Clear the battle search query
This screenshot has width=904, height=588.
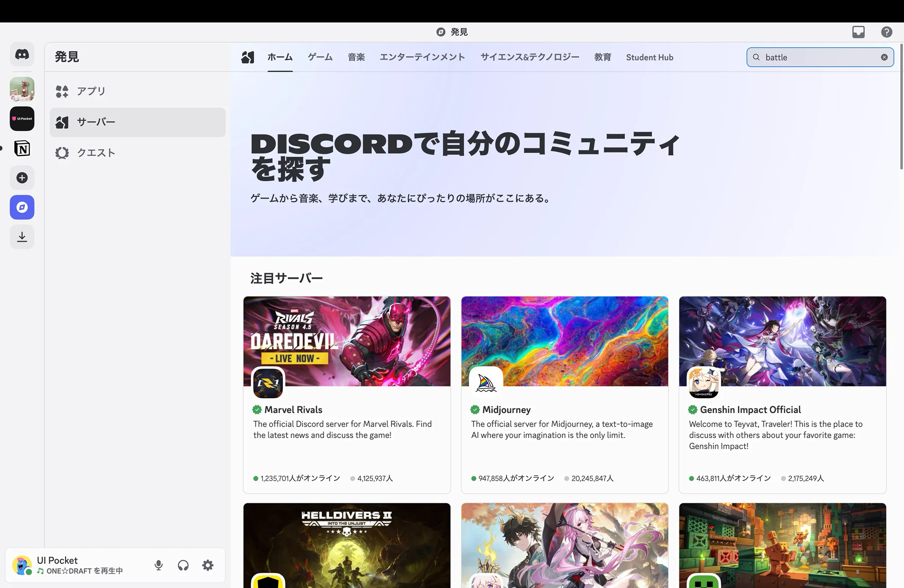pyautogui.click(x=884, y=57)
